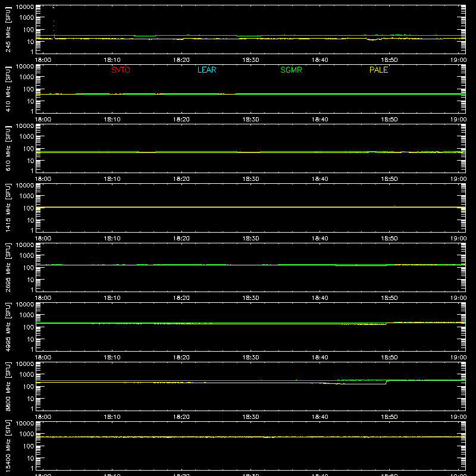The height and width of the screenshot is (476, 476).
Task: Click 19:00 time label below 610 MHz plot
Action: point(458,179)
